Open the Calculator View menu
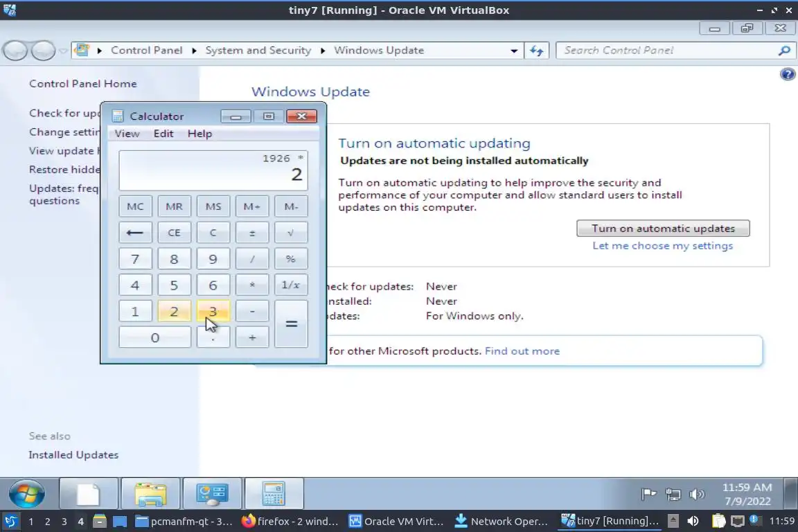Viewport: 798px width, 532px height. point(127,134)
